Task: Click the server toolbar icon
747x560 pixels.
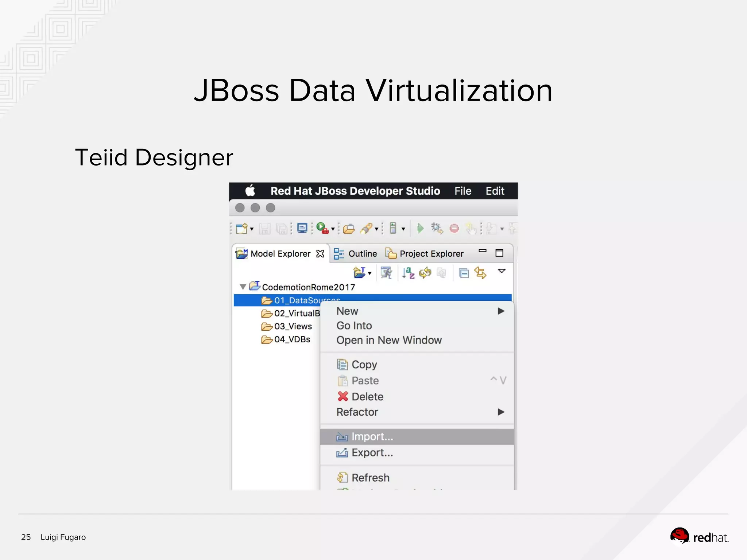Action: point(393,228)
